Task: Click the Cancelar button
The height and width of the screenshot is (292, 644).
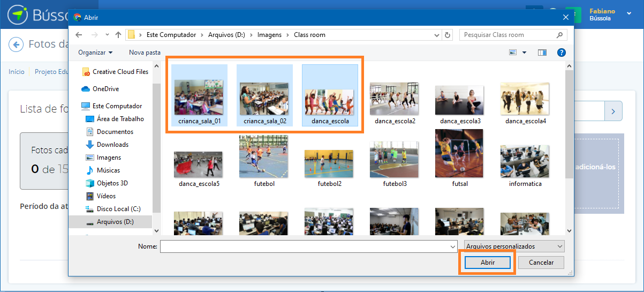Action: coord(541,263)
